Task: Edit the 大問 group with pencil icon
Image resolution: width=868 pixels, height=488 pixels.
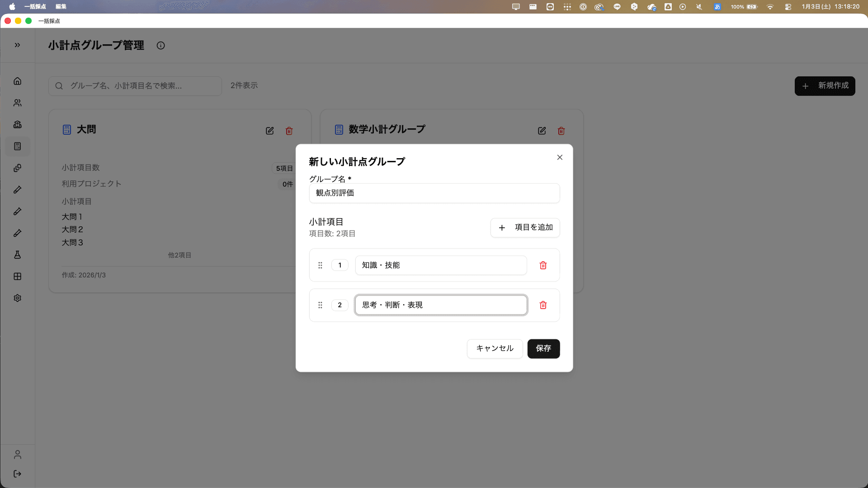Action: (x=269, y=131)
